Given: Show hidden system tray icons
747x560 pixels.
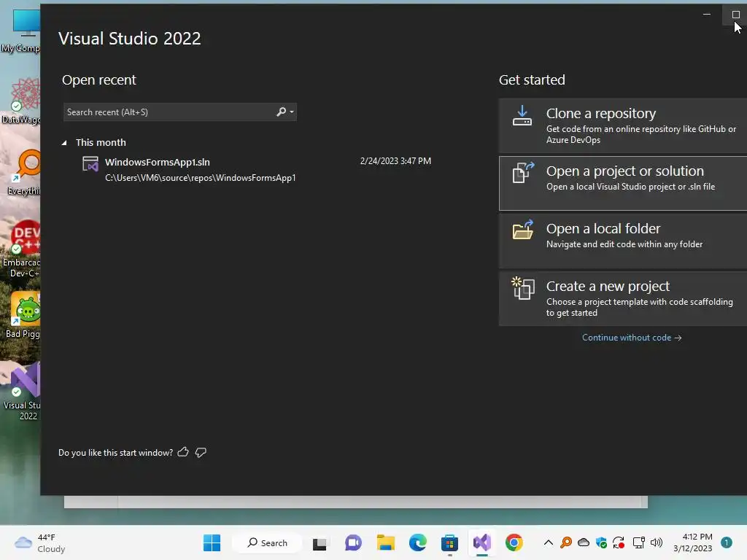Looking at the screenshot, I should [x=549, y=542].
